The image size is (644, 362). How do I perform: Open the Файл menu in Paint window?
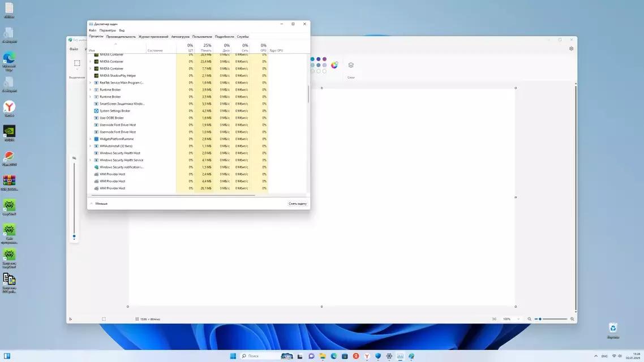coord(74,49)
